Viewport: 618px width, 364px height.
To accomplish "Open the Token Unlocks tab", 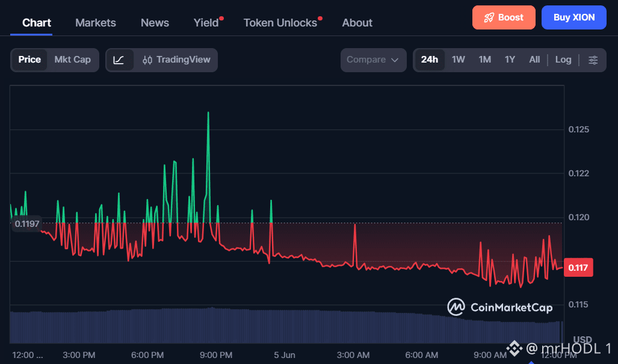I will (280, 23).
